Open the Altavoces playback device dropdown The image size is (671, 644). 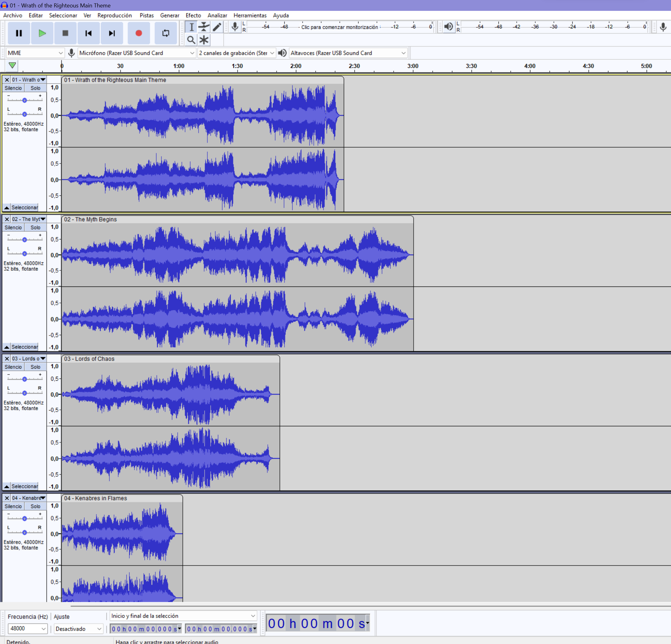pyautogui.click(x=348, y=53)
